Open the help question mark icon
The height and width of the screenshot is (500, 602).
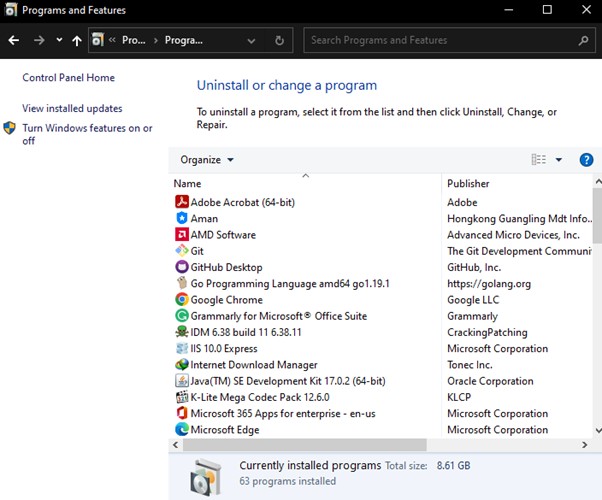586,159
